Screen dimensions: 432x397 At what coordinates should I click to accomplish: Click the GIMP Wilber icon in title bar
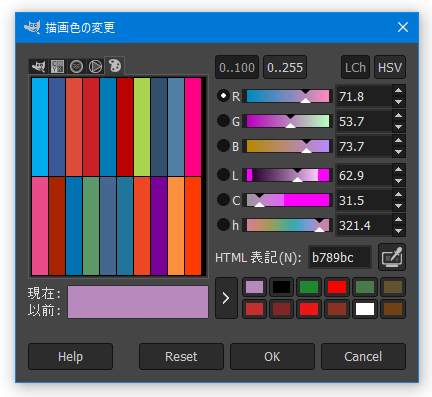click(32, 27)
